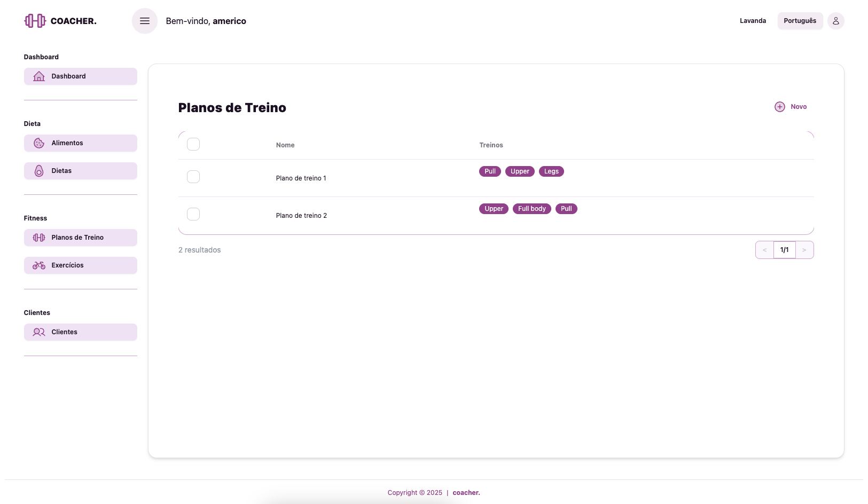The width and height of the screenshot is (868, 504).
Task: Select the Plano de treino 2 checkbox
Action: [193, 214]
